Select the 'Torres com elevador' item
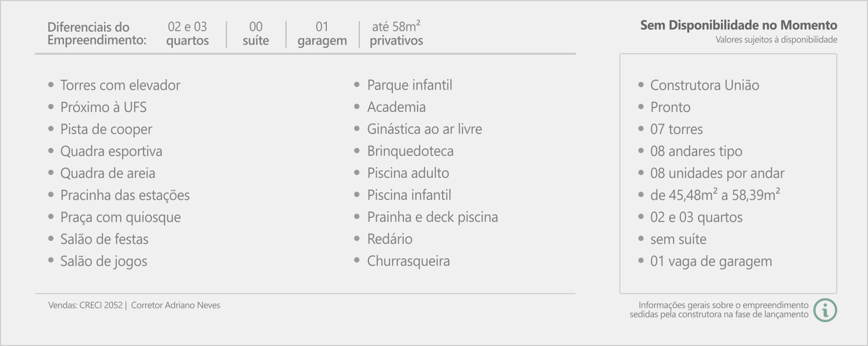The height and width of the screenshot is (346, 868). pos(120,85)
